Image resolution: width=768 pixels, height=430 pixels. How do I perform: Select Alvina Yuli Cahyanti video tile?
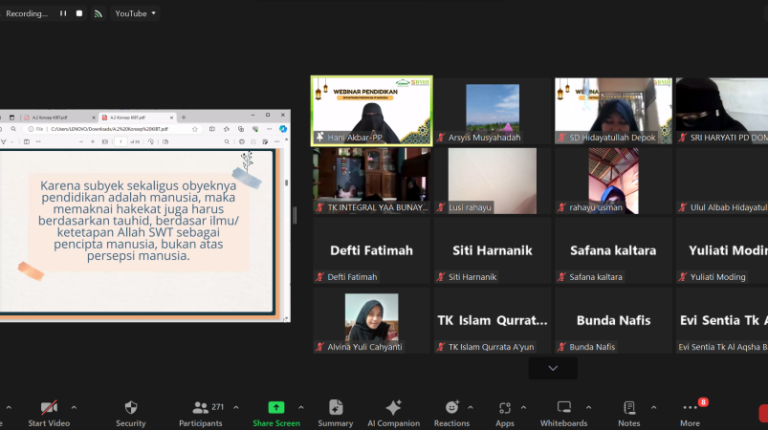tap(372, 320)
